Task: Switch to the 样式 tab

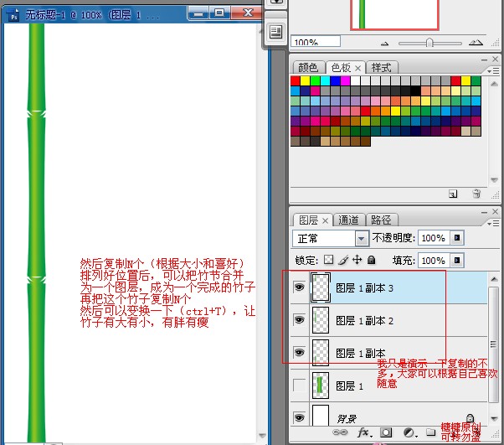Action: click(x=381, y=68)
